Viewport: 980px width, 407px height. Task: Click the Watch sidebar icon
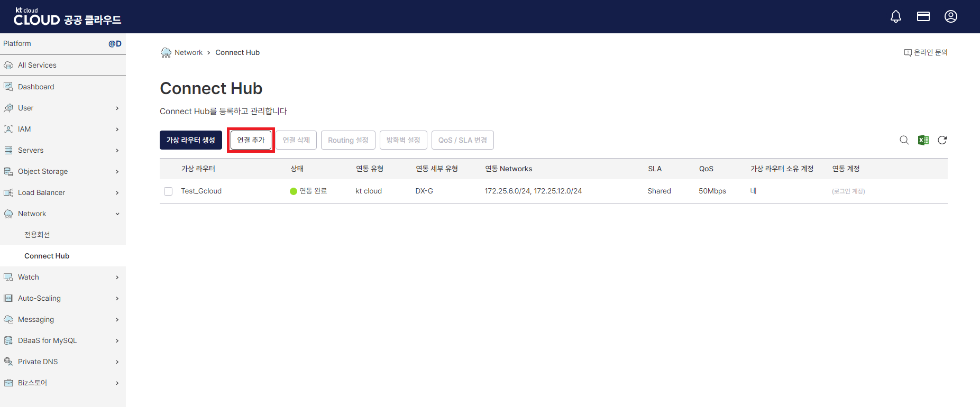coord(8,277)
